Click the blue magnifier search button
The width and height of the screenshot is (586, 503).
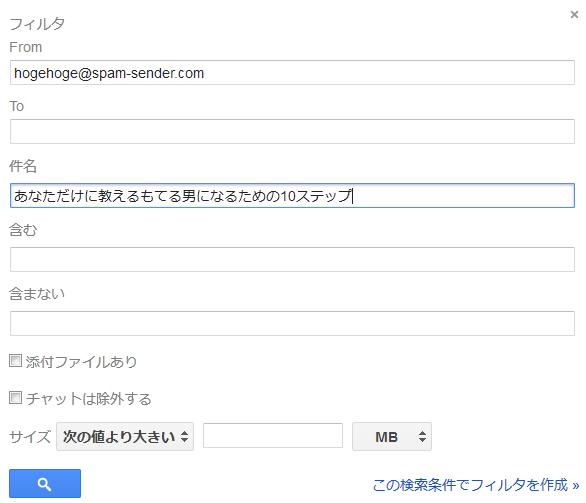(45, 484)
